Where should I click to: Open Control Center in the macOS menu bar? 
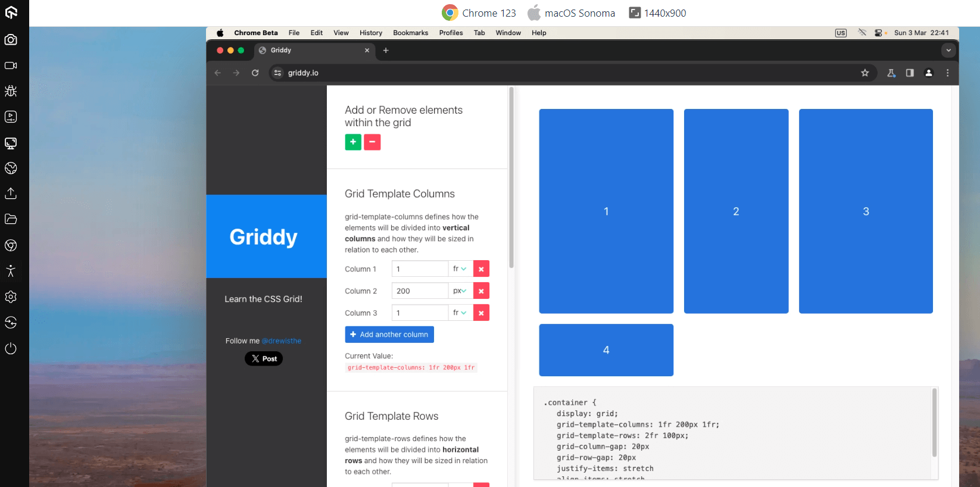point(878,33)
